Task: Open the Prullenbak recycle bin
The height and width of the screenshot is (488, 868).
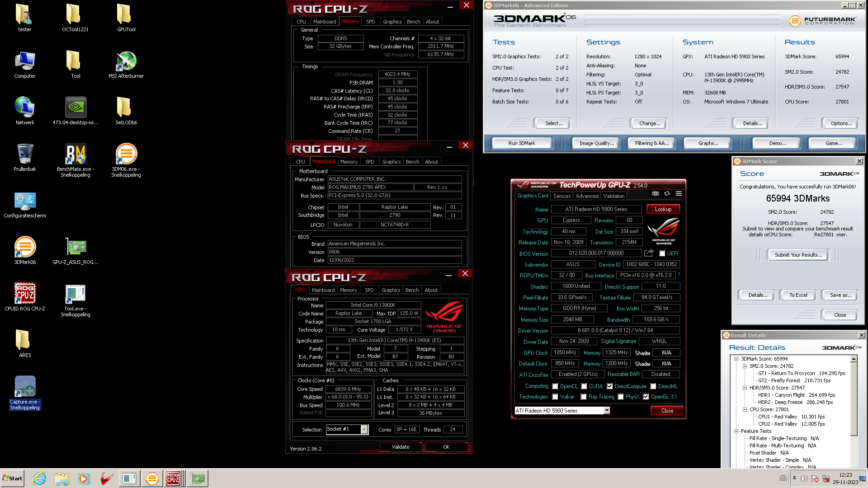Action: coord(25,158)
